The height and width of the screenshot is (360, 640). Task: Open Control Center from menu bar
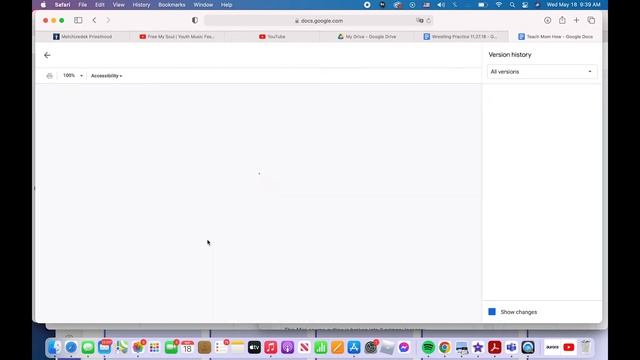[x=525, y=5]
